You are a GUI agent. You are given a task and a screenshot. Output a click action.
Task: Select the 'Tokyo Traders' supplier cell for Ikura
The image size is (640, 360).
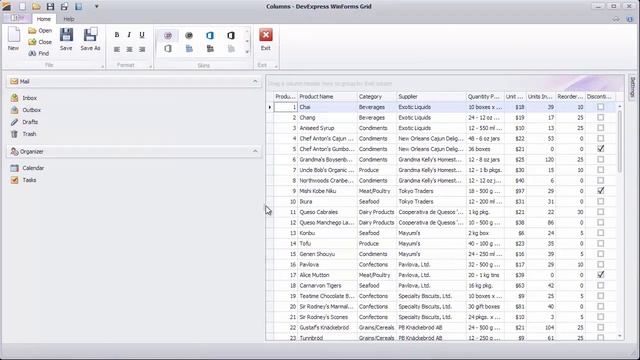(x=431, y=202)
